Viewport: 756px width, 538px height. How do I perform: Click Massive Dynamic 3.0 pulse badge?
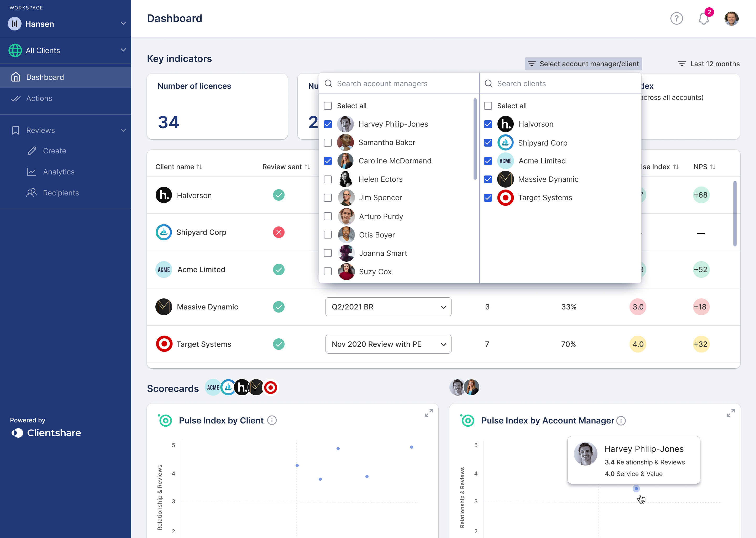(638, 307)
